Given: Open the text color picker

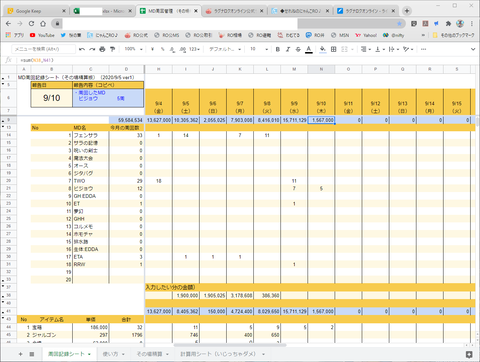Looking at the screenshot, I should coord(309,49).
